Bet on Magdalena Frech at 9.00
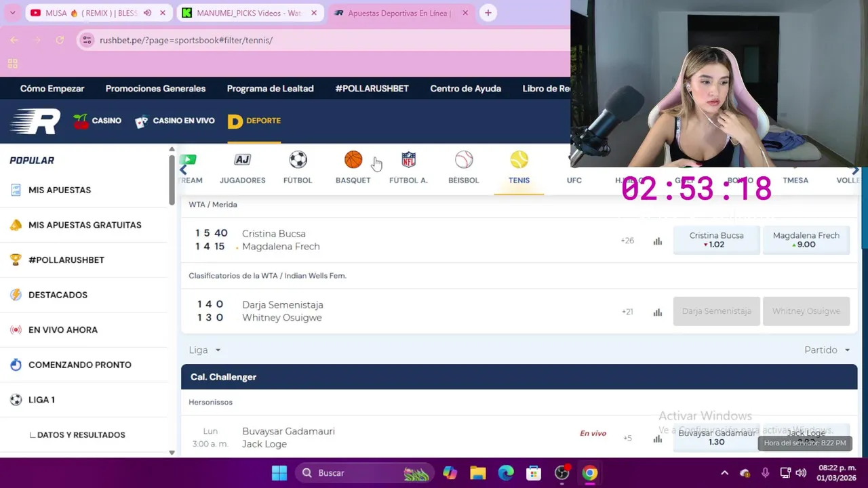 coord(806,241)
